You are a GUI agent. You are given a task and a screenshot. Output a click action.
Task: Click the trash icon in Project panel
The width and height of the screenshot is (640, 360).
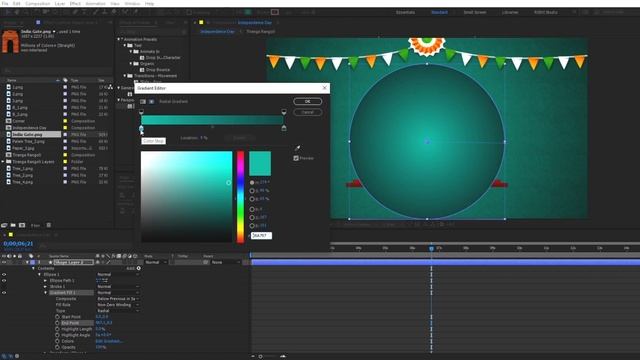click(x=49, y=225)
